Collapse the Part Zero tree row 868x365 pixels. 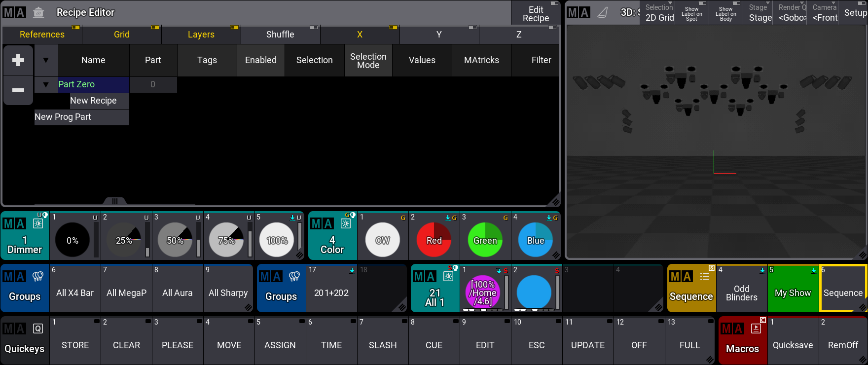pyautogui.click(x=46, y=84)
